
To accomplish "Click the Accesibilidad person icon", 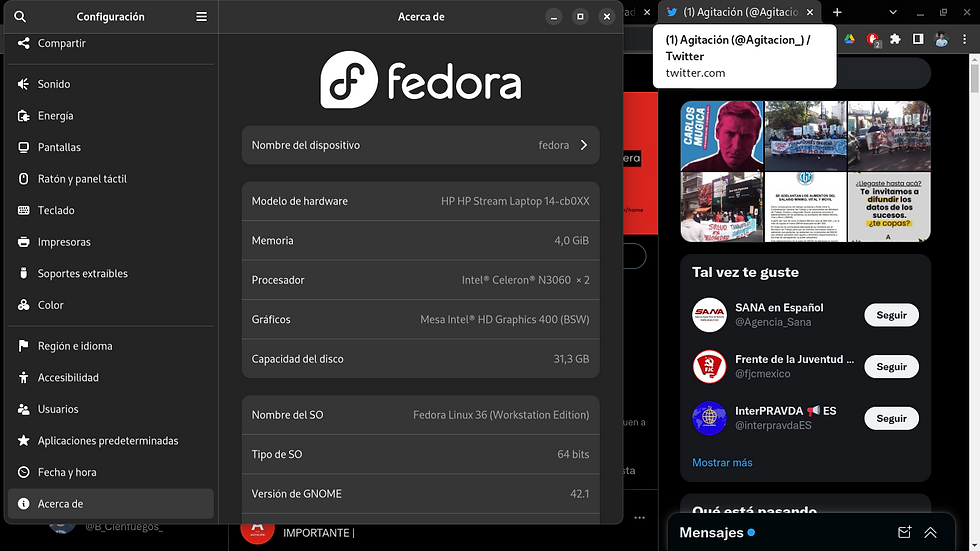I will 23,377.
